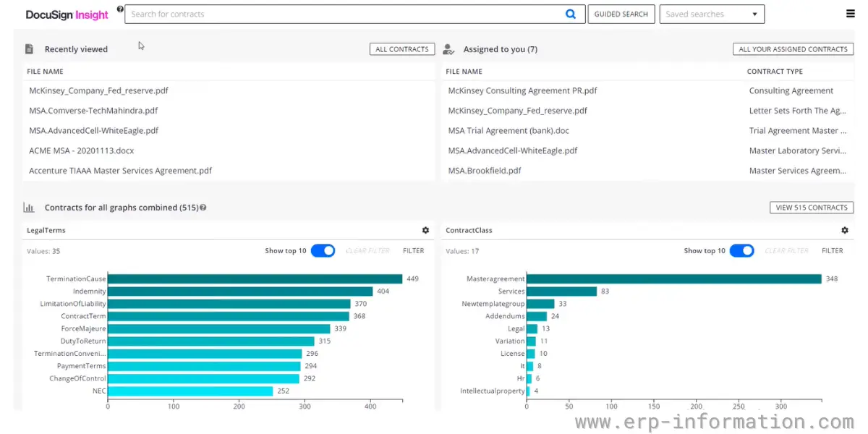Select the PaymentTerms bar
The width and height of the screenshot is (868, 434).
click(204, 366)
